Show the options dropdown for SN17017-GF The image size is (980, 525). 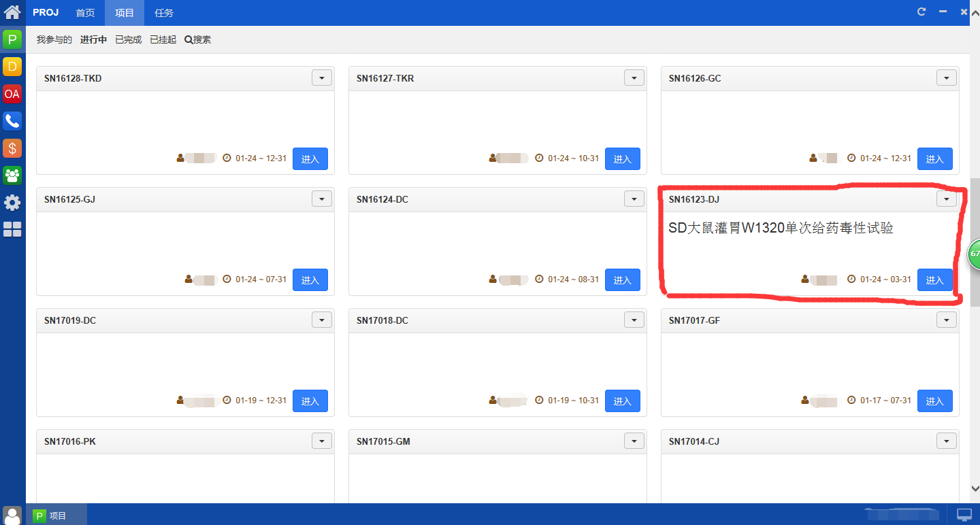947,320
